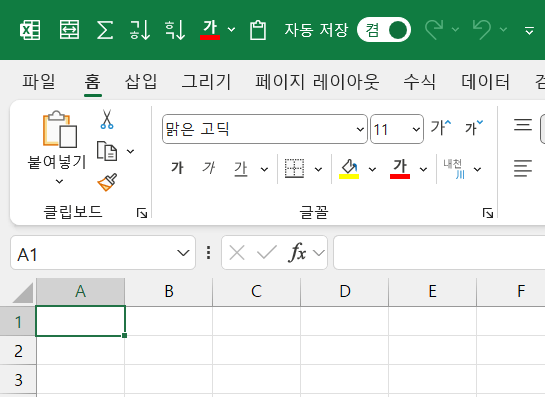Open the 페이지 레이아웃 tab
545x397 pixels.
click(317, 82)
